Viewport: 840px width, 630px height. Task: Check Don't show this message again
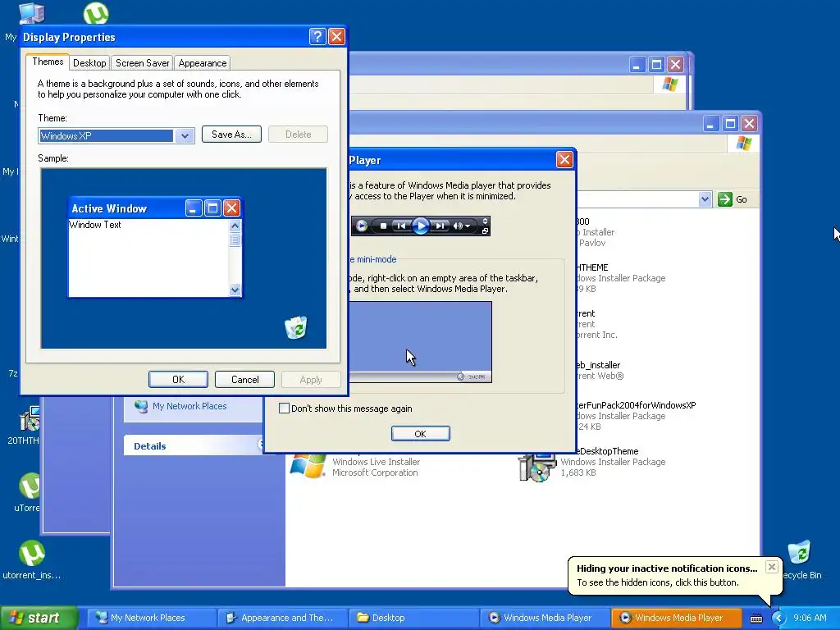(x=285, y=409)
